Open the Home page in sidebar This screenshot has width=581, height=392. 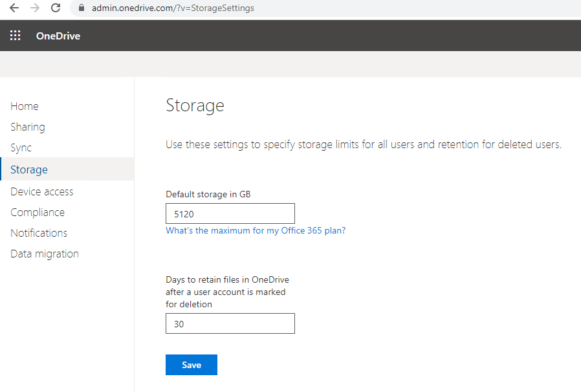pyautogui.click(x=25, y=106)
